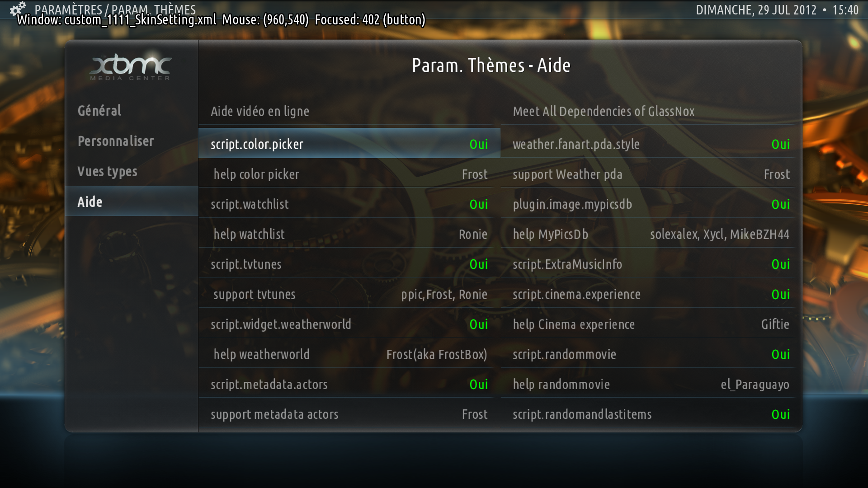Open help MyPicsDb entry
The width and height of the screenshot is (868, 488).
(647, 234)
